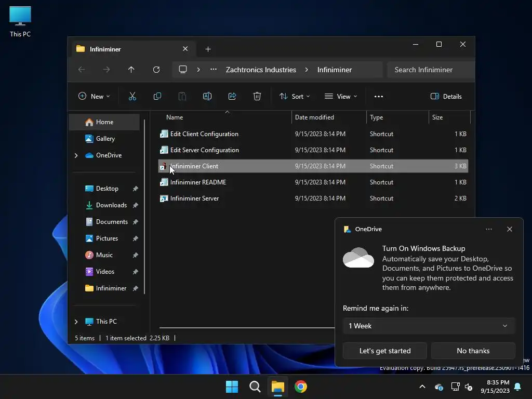Screen dimensions: 532x399
Task: Launch Google Chrome from the taskbar
Action: 301,387
